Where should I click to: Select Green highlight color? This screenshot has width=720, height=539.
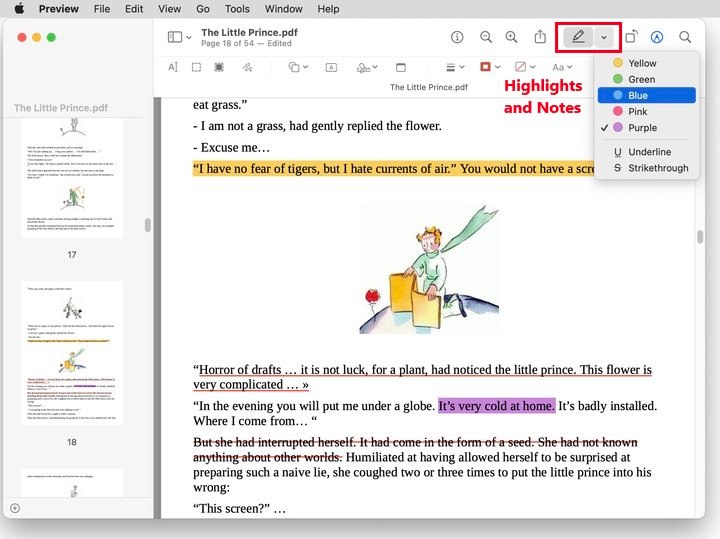point(647,79)
